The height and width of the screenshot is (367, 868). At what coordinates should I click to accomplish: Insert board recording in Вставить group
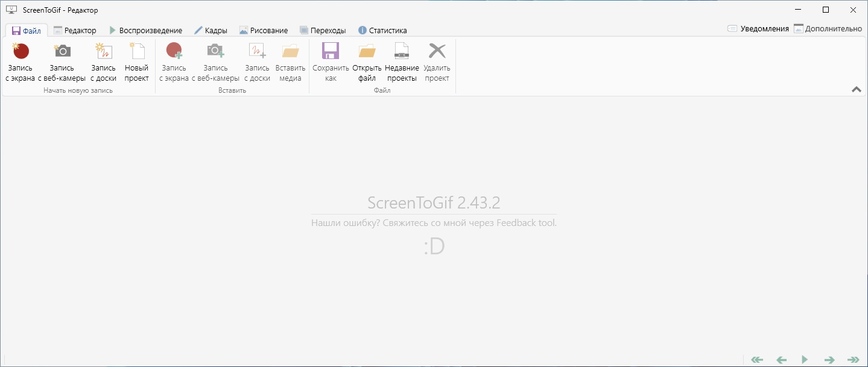[258, 62]
